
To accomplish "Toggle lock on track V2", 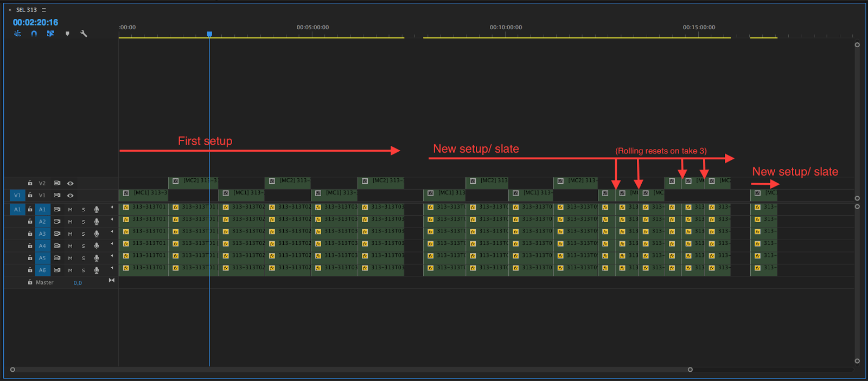I will 30,183.
